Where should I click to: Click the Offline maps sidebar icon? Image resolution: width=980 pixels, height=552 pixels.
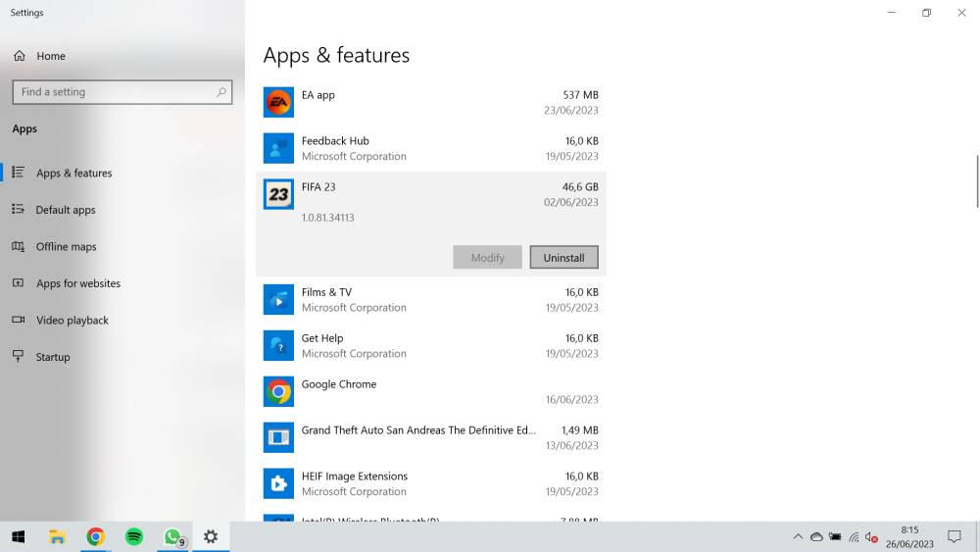[18, 246]
